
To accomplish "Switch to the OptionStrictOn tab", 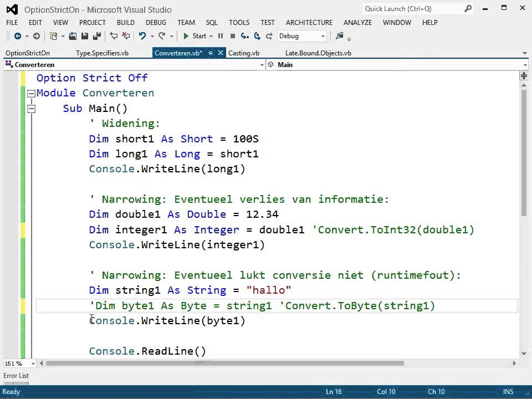I will coord(28,53).
